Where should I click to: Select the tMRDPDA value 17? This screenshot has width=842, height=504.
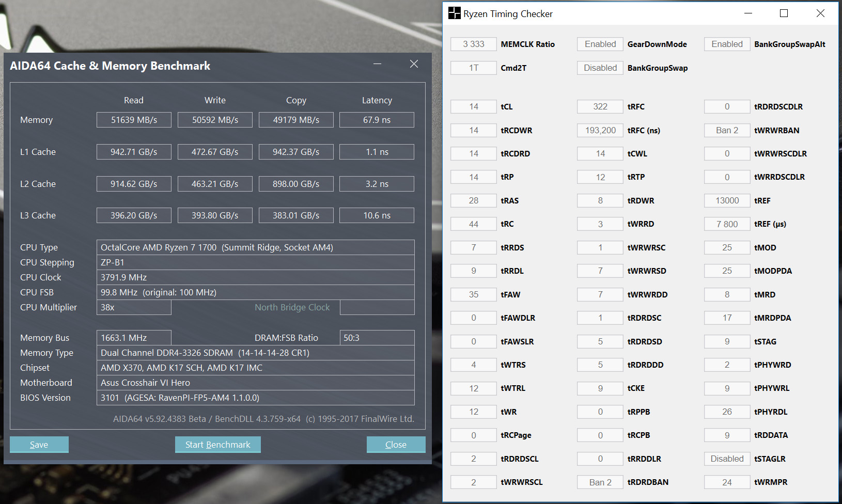[727, 318]
